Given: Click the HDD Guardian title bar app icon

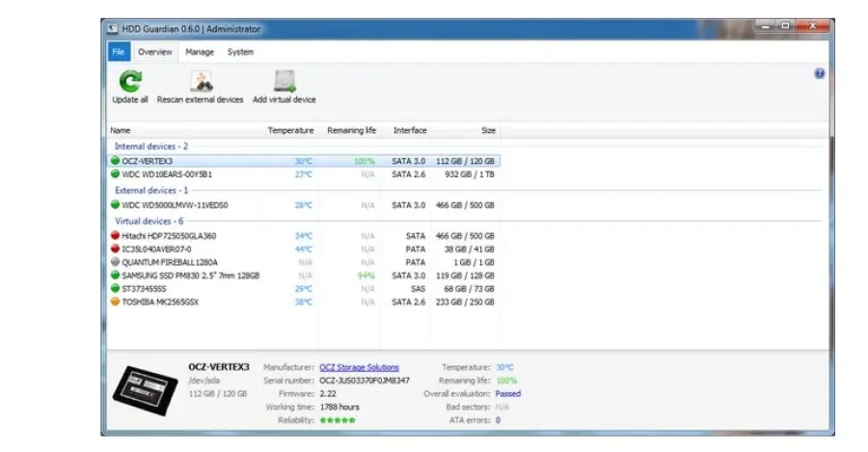Looking at the screenshot, I should (113, 29).
